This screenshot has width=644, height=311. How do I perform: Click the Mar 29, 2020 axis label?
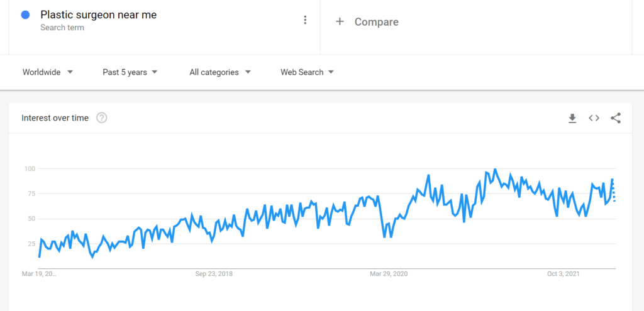[x=389, y=274]
